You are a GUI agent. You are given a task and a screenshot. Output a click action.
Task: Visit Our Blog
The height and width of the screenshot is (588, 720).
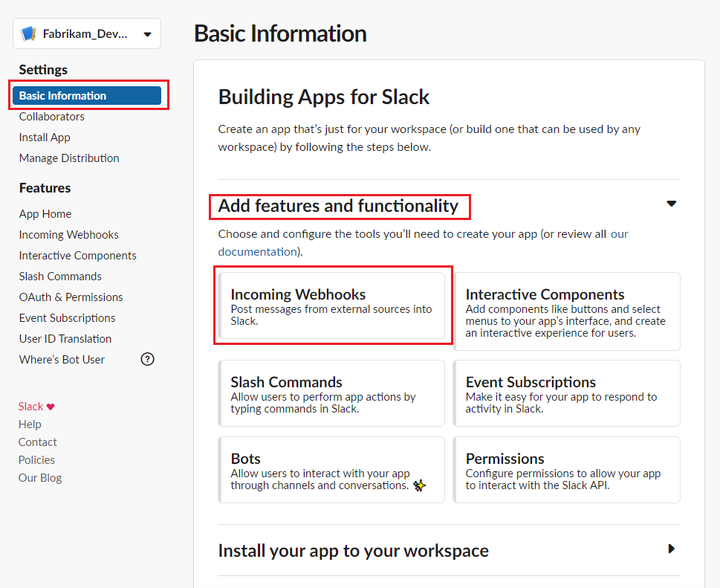[x=39, y=477]
